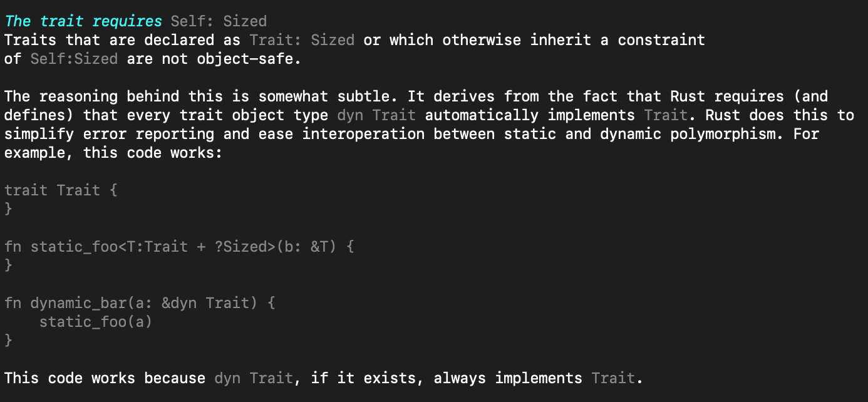Click the last 'Trait.' word in the final sentence
Viewport: 868px width, 402px height.
click(x=617, y=378)
